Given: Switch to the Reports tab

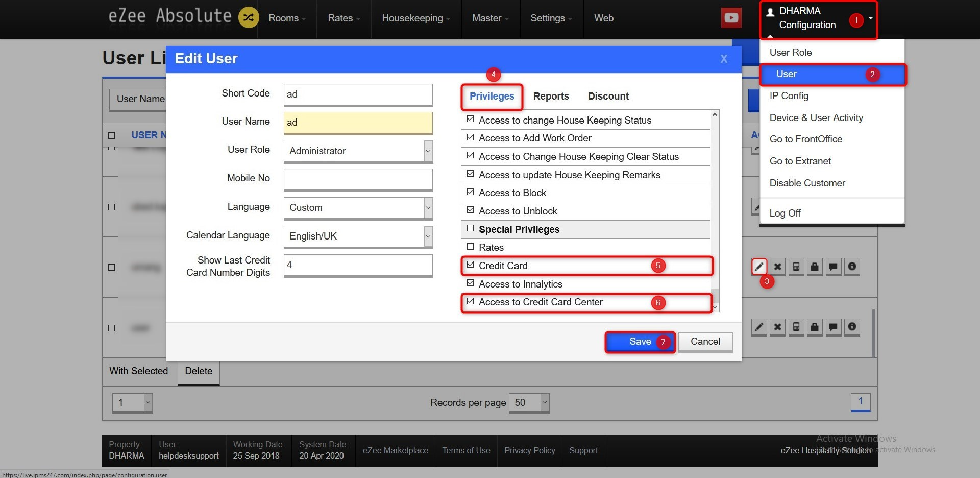Looking at the screenshot, I should pos(551,97).
